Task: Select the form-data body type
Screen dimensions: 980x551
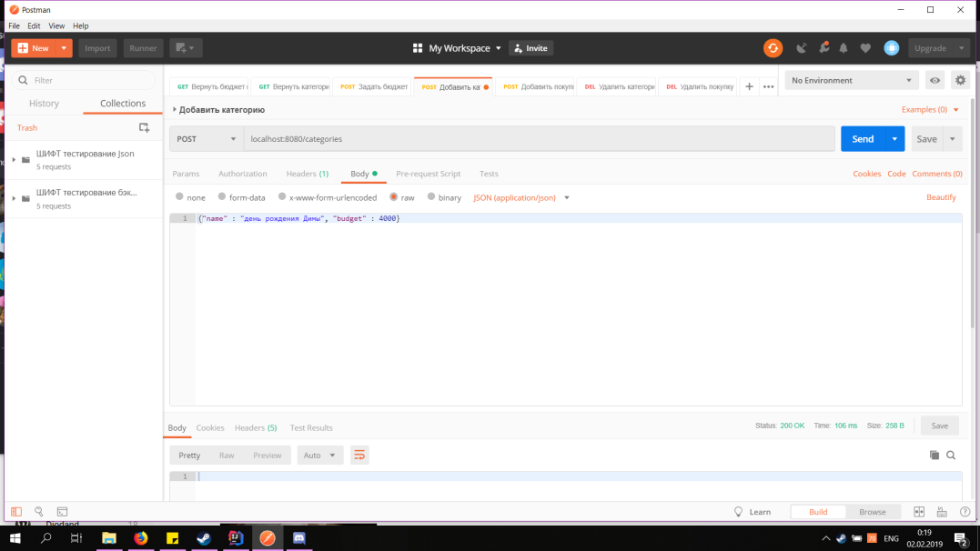Action: (x=222, y=196)
